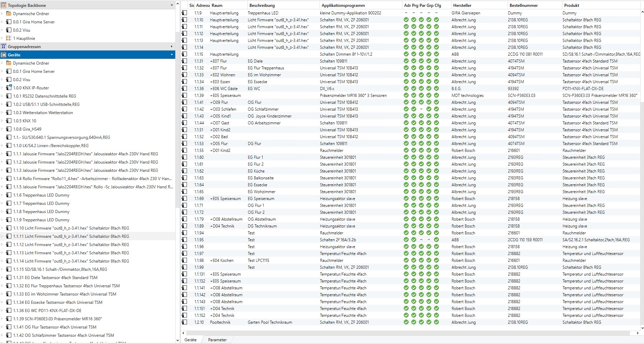Viewport: 644px width, 344px height.
Task: Collapse the Geräte panel using header arrow
Action: click(172, 55)
